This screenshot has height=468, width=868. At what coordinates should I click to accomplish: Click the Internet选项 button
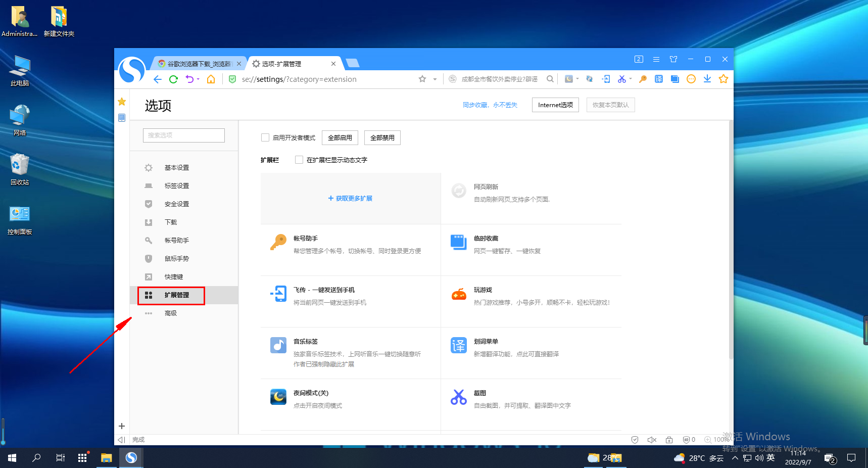click(555, 105)
